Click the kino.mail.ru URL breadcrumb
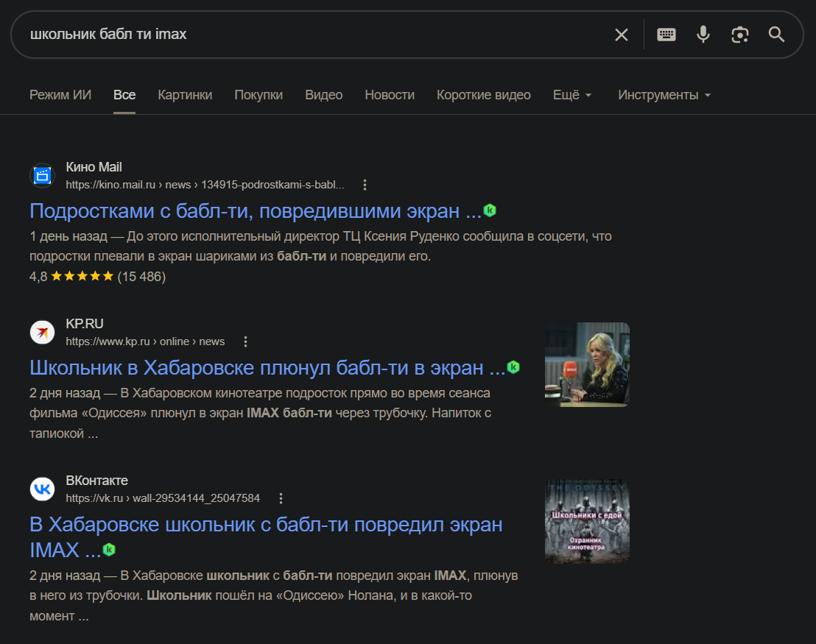 pos(205,185)
